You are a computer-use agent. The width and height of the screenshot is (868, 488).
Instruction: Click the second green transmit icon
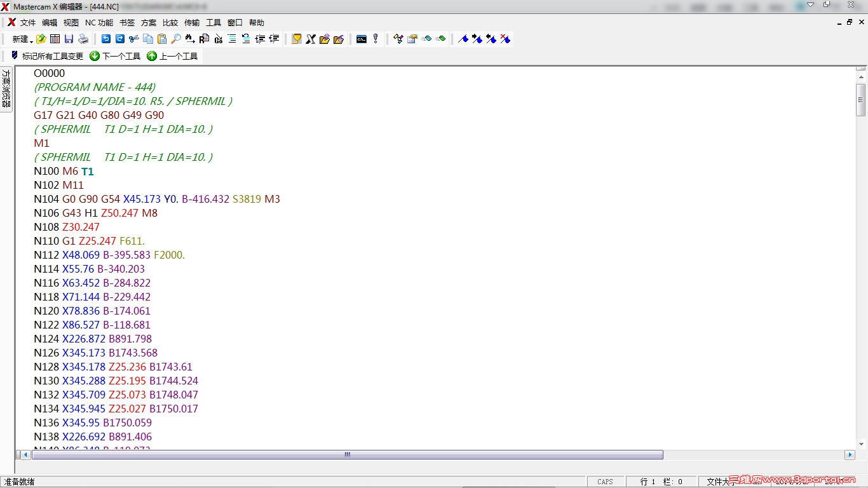[440, 39]
